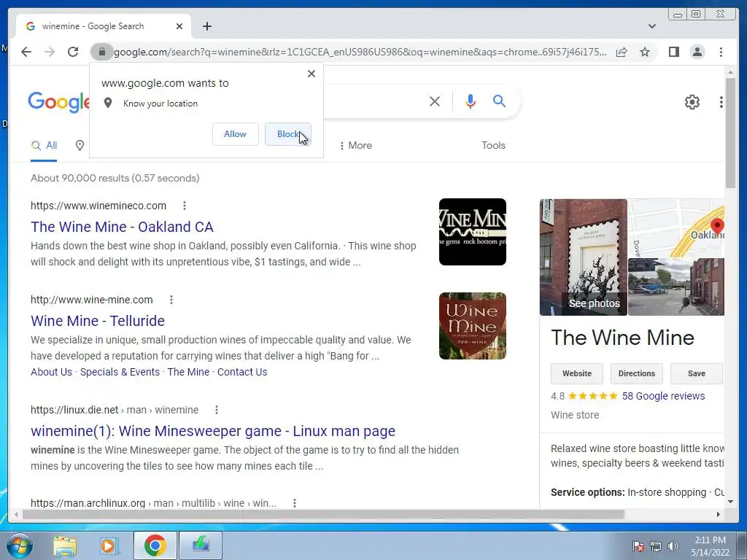
Task: Open site info via the lock icon
Action: pyautogui.click(x=101, y=52)
